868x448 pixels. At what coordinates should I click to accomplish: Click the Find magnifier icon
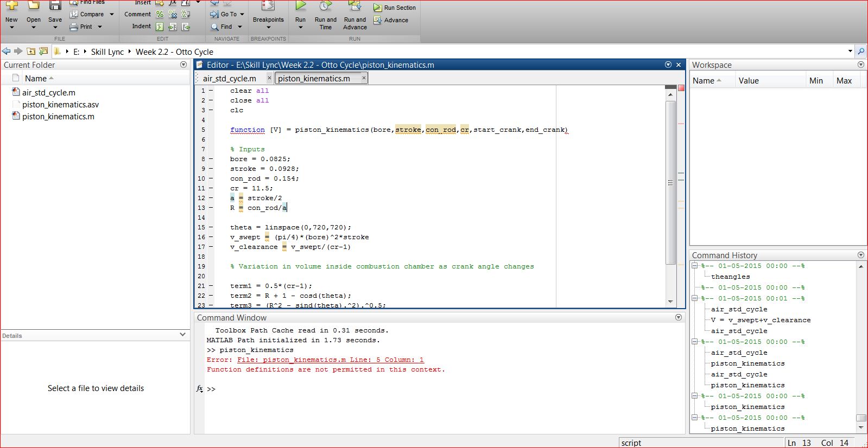[215, 27]
